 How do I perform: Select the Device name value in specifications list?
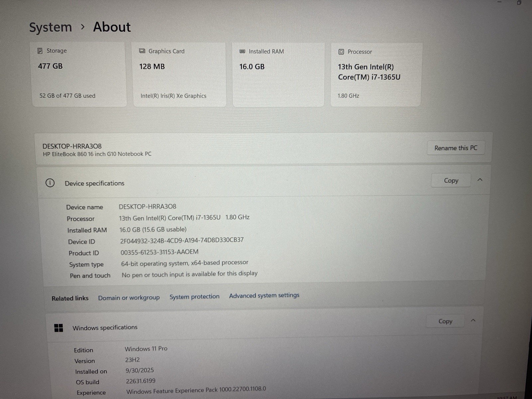coord(147,206)
